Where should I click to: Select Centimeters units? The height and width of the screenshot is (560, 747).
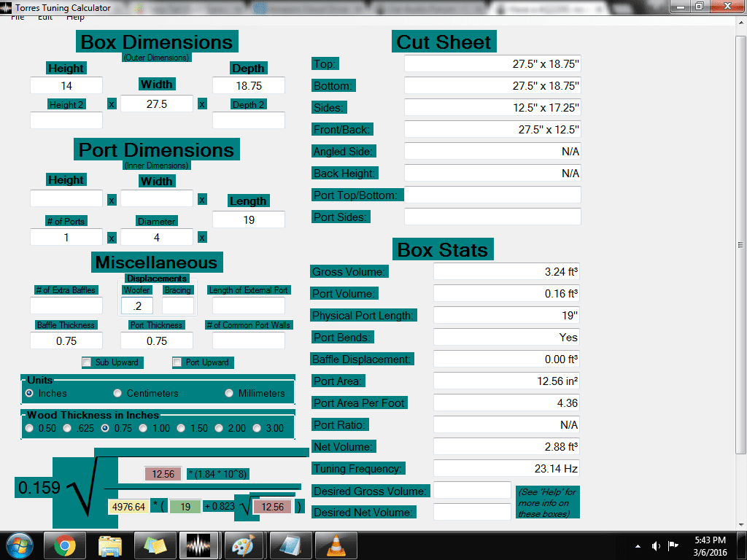tap(117, 393)
